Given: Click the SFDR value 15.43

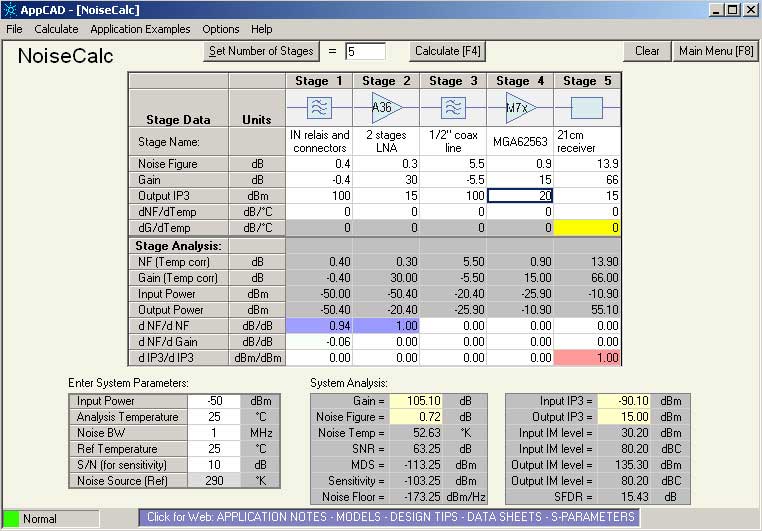Looking at the screenshot, I should pos(623,497).
